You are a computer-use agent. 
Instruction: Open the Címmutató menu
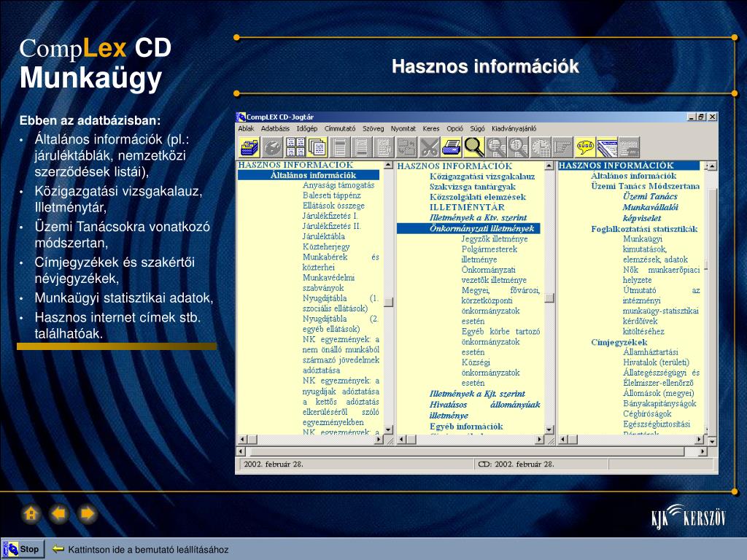340,128
